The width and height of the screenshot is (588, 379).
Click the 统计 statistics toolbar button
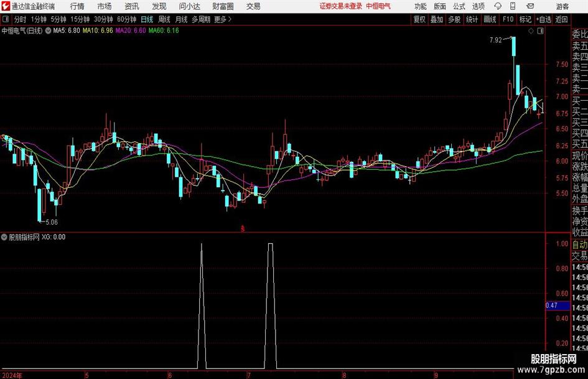pos(472,19)
